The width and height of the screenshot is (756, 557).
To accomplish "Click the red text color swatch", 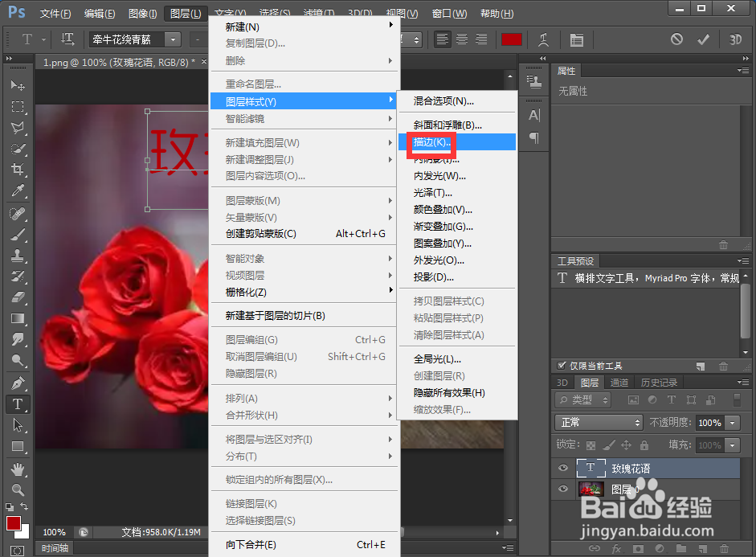I will (512, 39).
